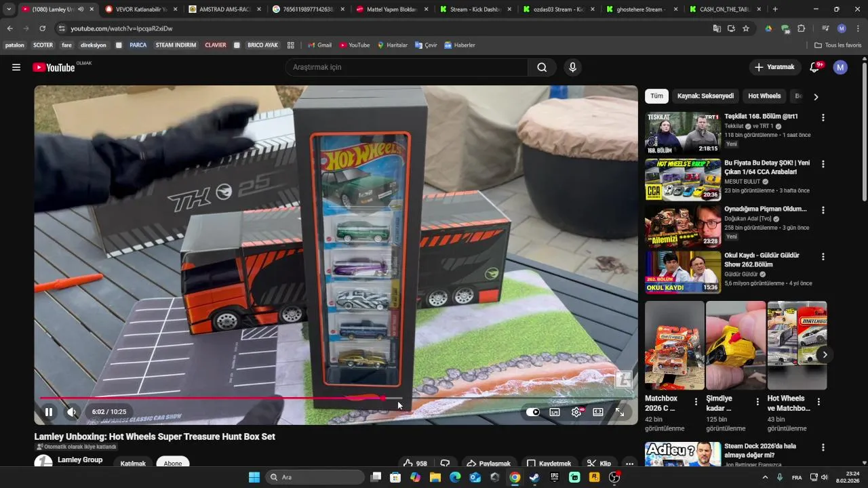The width and height of the screenshot is (868, 488).
Task: Select the Kaynak: Seksenyedi chip
Action: (x=705, y=96)
